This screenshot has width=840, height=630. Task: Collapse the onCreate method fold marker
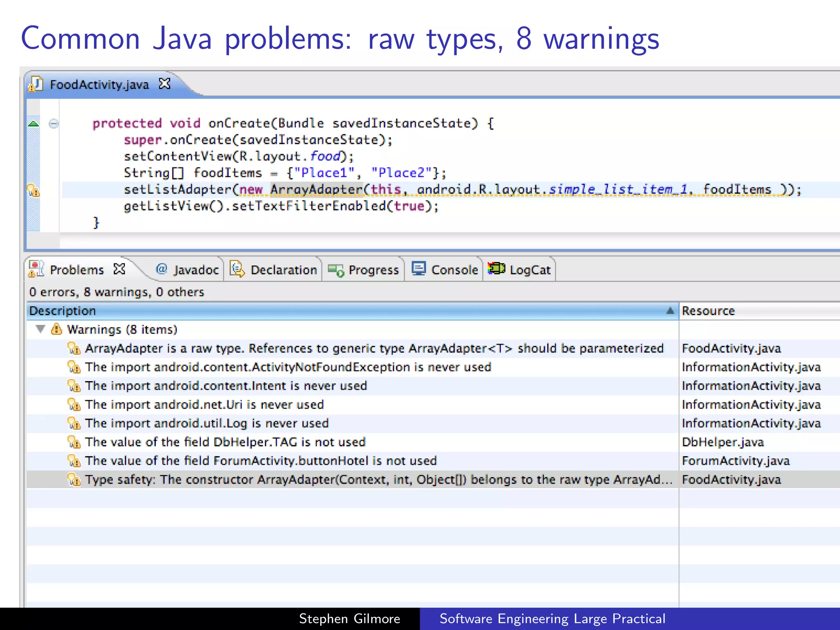[x=53, y=123]
